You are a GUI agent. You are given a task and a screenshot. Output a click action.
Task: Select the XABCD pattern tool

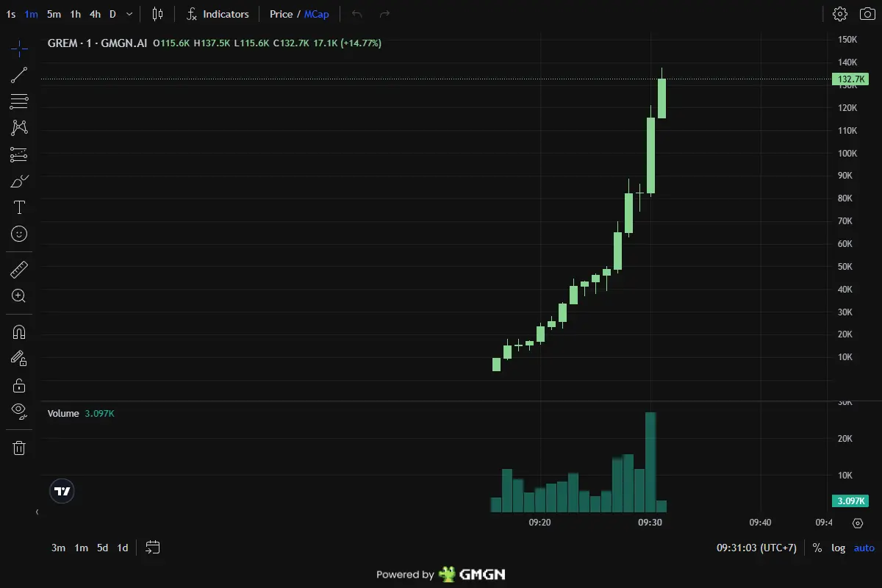click(x=19, y=128)
